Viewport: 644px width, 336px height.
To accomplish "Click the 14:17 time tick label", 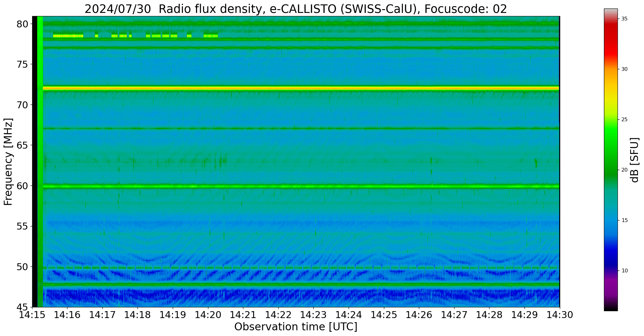I will click(102, 315).
